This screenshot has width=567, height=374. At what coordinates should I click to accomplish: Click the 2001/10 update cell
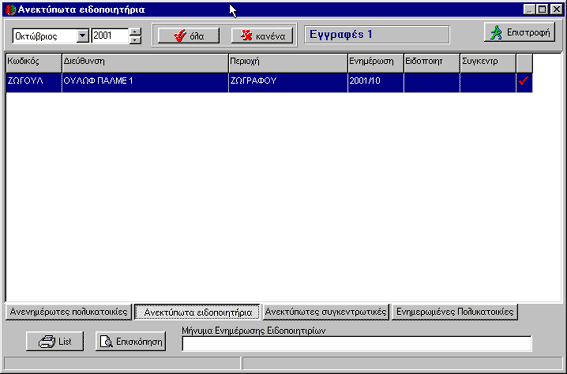point(375,82)
